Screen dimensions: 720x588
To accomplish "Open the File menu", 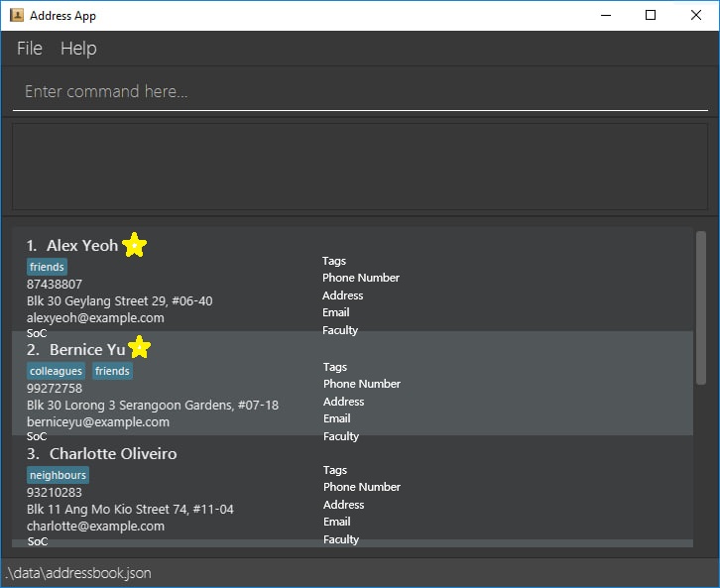I will coord(30,49).
